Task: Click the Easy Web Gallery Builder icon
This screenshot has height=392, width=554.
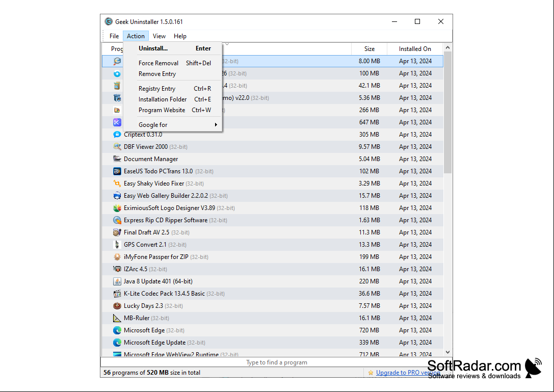Action: 117,195
